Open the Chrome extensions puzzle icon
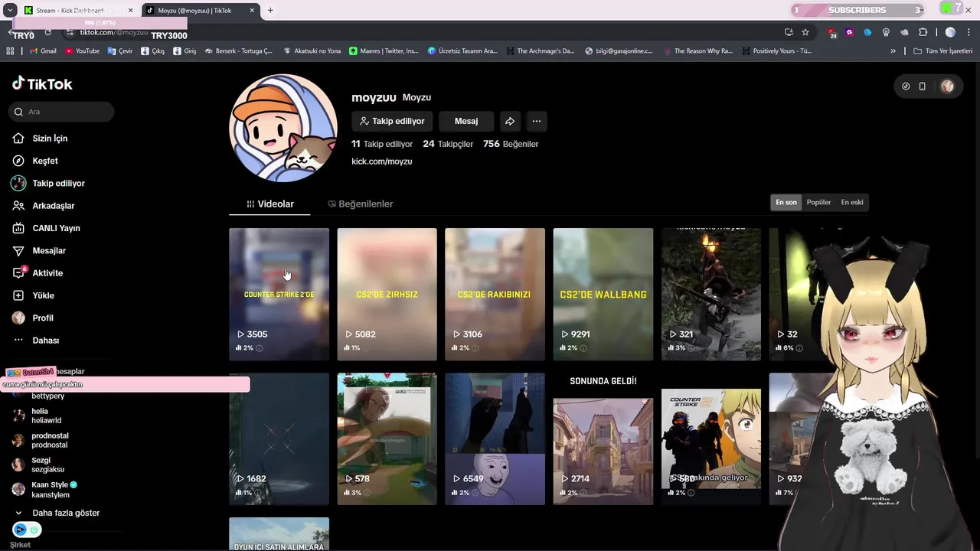This screenshot has width=980, height=551. click(x=923, y=32)
